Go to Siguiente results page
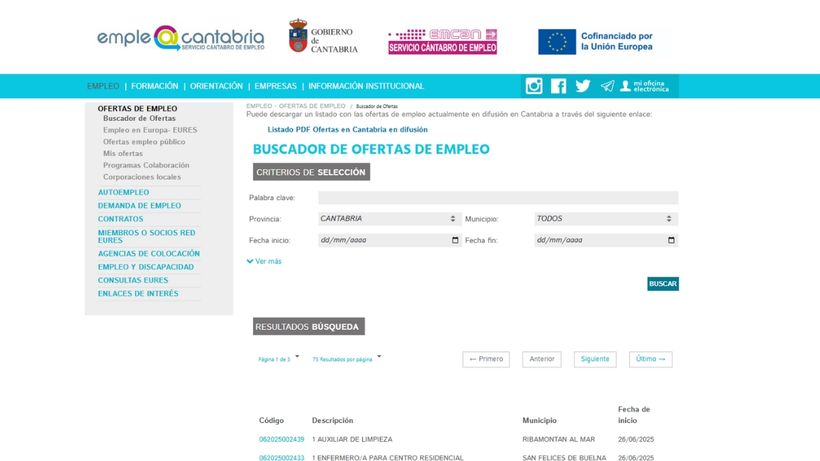 pos(594,359)
